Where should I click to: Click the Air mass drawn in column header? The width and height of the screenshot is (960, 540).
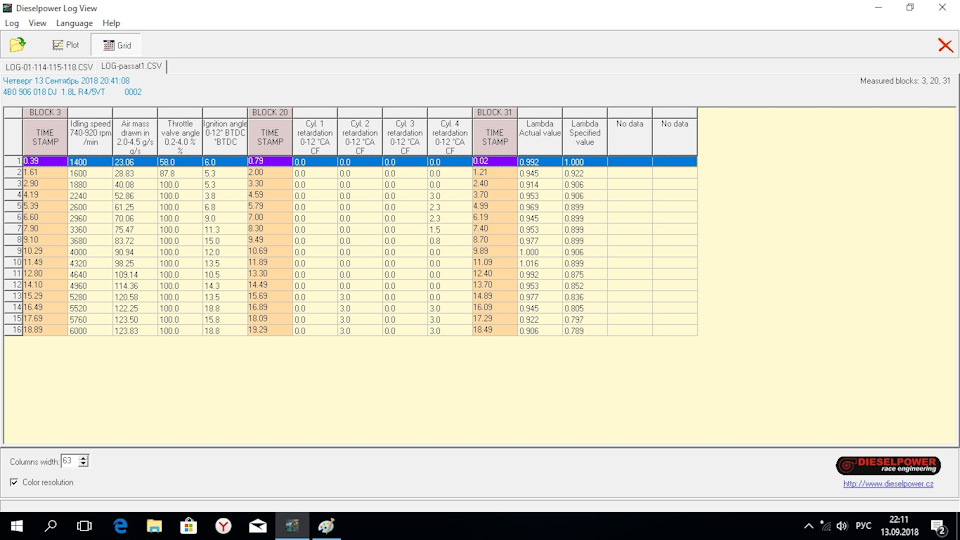pos(135,137)
